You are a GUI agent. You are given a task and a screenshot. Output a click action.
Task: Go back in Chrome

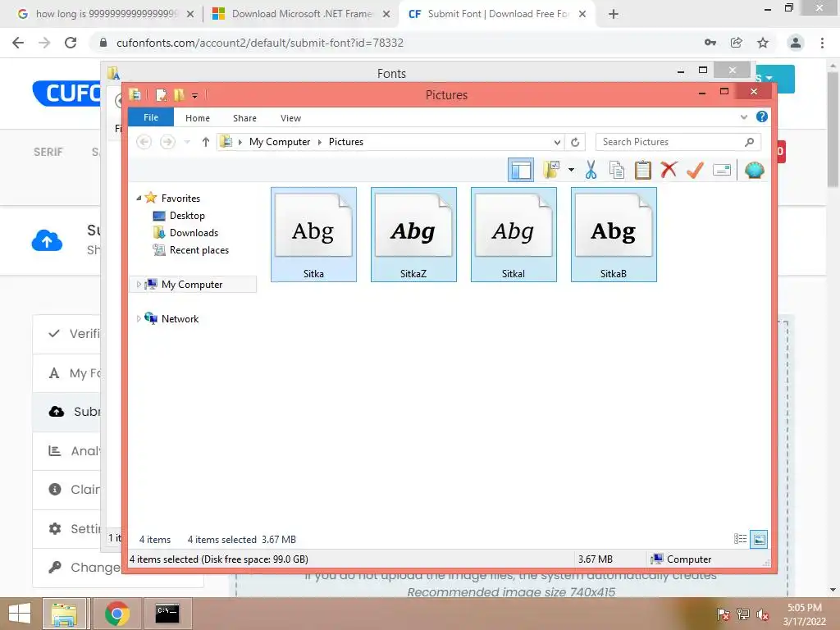click(x=18, y=43)
